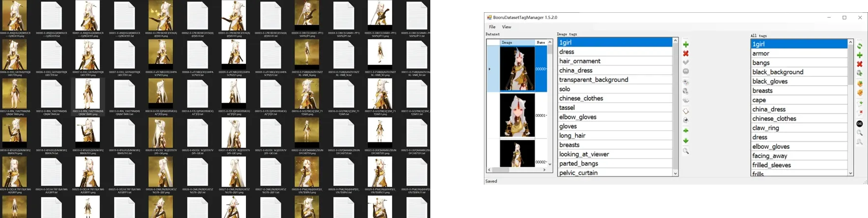Select black_gloves in All tags list

point(799,82)
